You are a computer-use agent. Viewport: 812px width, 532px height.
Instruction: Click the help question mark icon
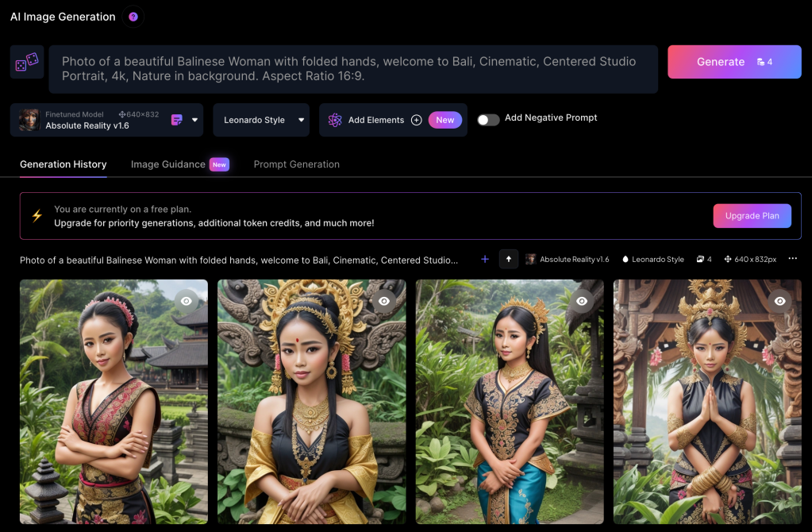(x=133, y=17)
